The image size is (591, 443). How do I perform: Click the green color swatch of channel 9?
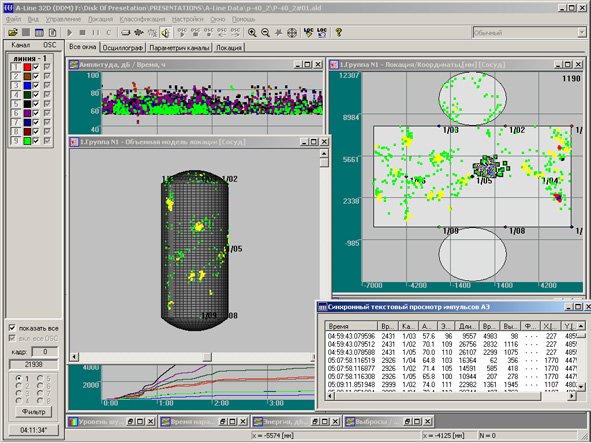tap(27, 141)
